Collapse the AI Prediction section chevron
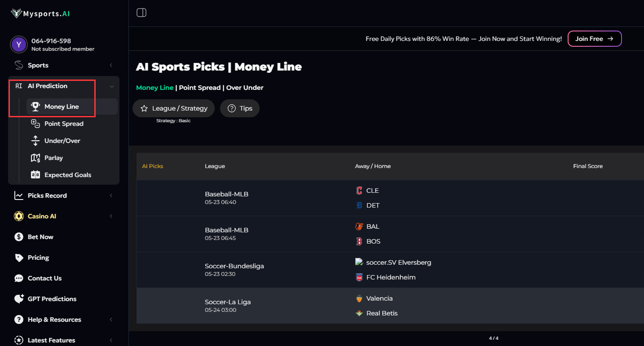Image resolution: width=644 pixels, height=346 pixels. click(x=111, y=86)
